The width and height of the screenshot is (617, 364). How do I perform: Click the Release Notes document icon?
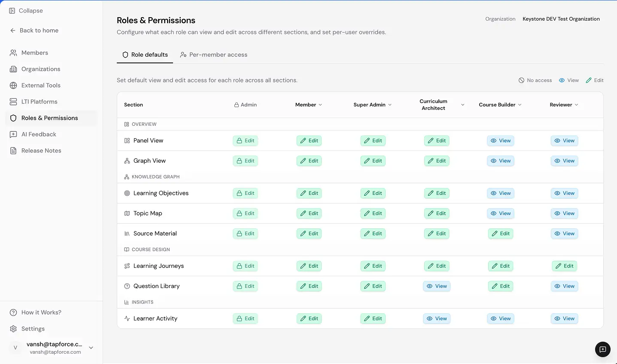[13, 151]
